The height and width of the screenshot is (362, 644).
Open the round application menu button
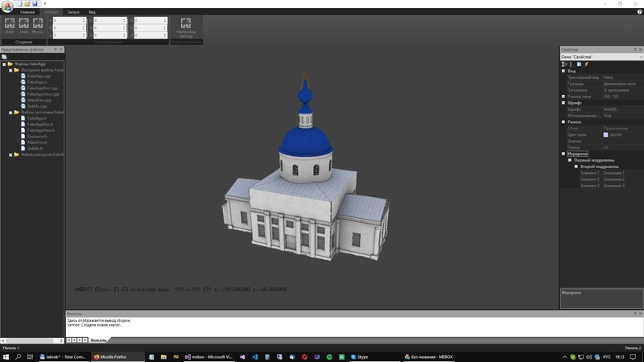[x=7, y=6]
